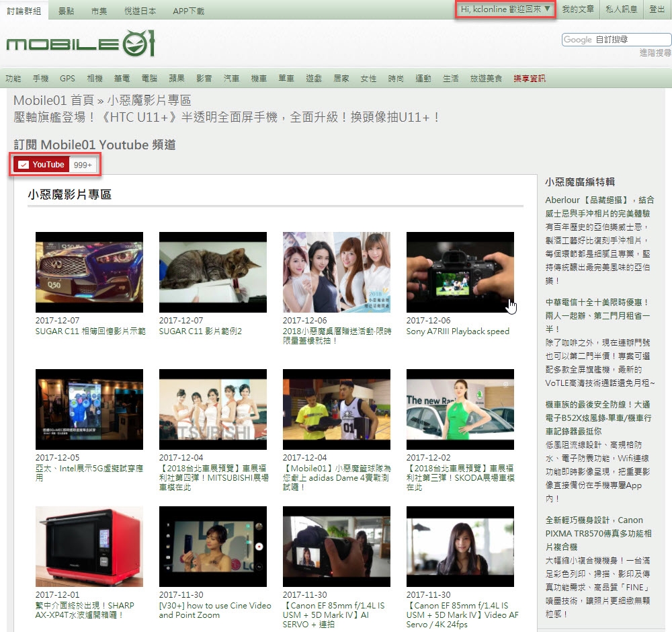Screen dimensions: 672x632
Task: Switch to the 市集 tab
Action: click(99, 11)
